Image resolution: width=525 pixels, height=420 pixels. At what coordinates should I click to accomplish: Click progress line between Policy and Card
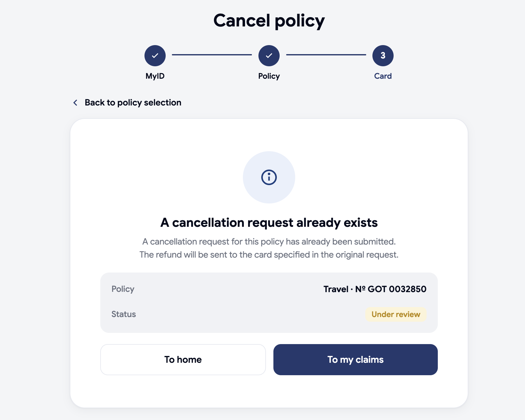coord(326,55)
